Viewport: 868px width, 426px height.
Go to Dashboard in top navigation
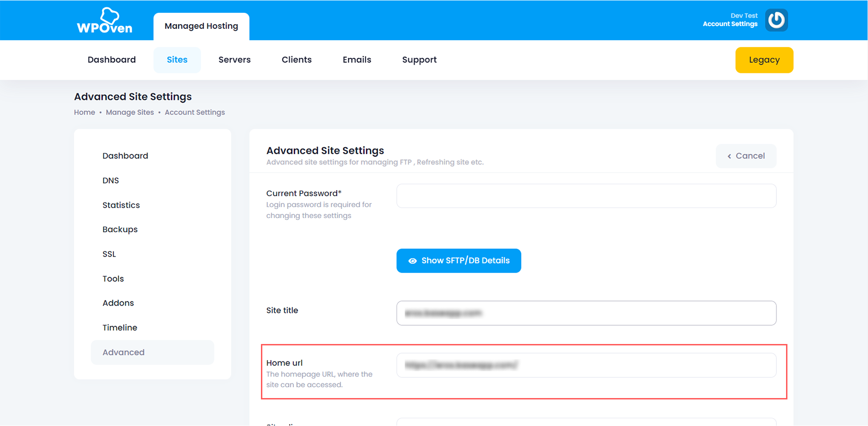pos(112,60)
